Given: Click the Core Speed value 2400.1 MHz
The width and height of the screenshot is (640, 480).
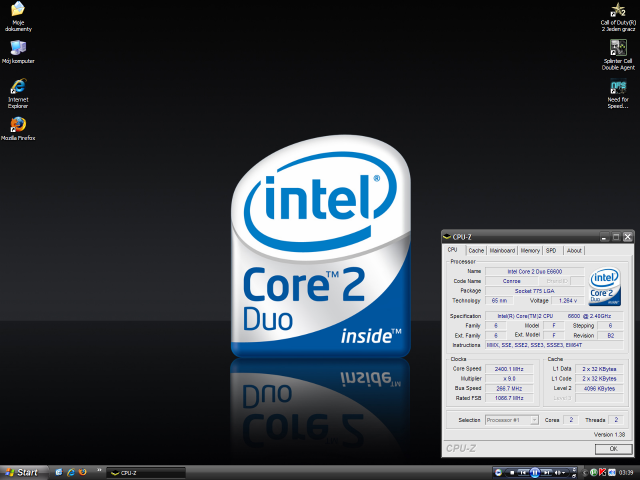Looking at the screenshot, I should click(509, 369).
